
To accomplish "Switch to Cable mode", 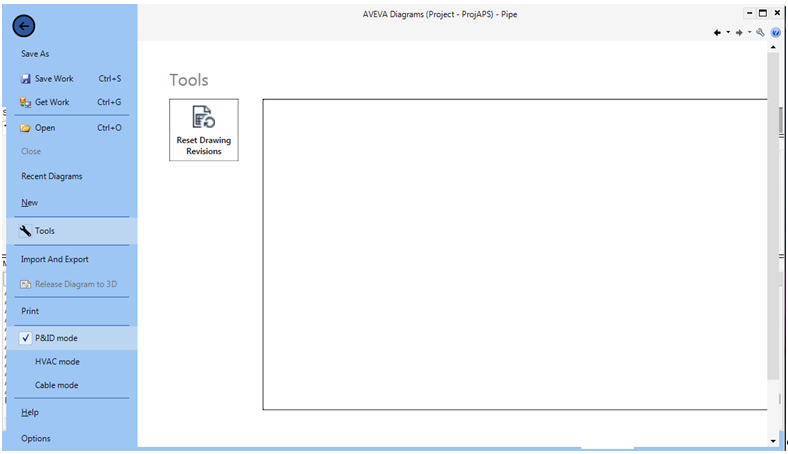I will pos(56,385).
